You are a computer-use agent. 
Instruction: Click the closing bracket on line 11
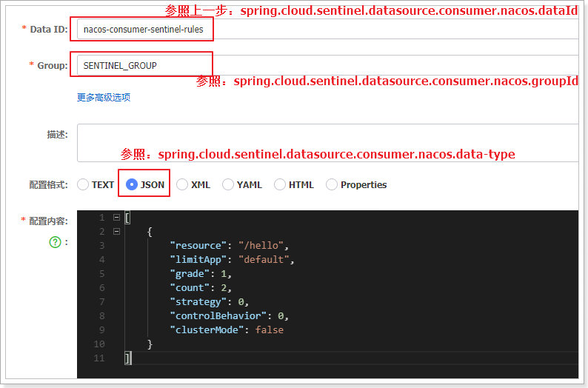point(127,358)
